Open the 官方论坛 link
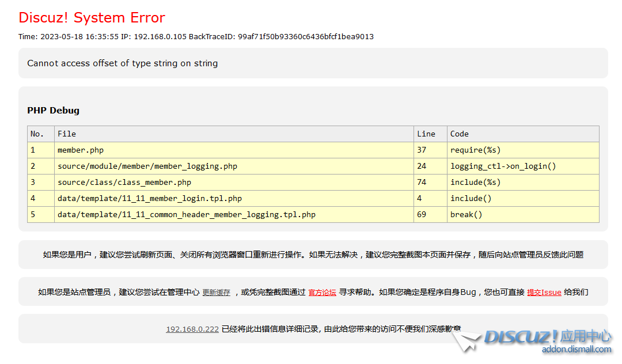Image resolution: width=622 pixels, height=364 pixels. click(322, 293)
